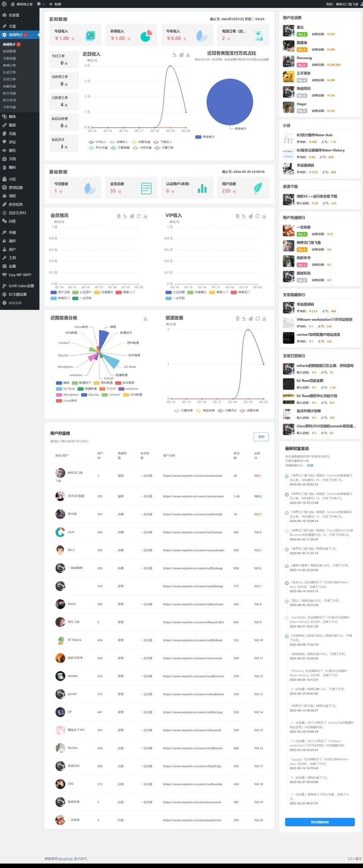Click the terminal icon on 今日收入 card
363x868 pixels.
[90, 35]
